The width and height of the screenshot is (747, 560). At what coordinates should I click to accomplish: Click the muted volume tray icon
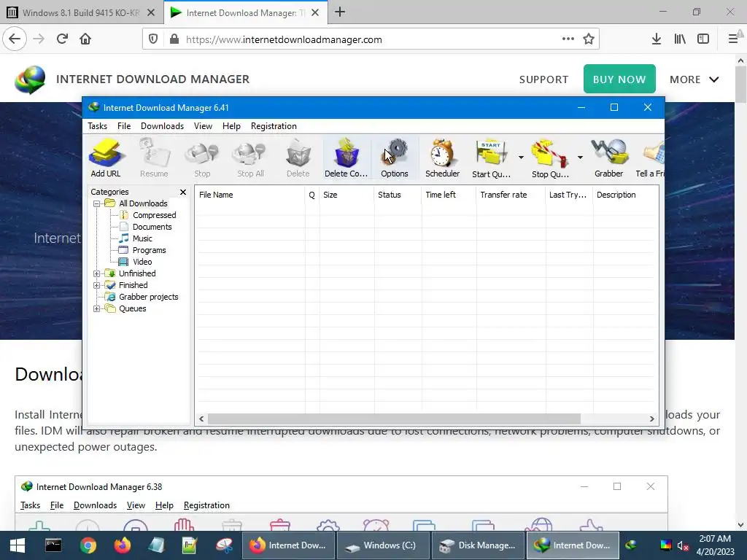click(x=683, y=545)
